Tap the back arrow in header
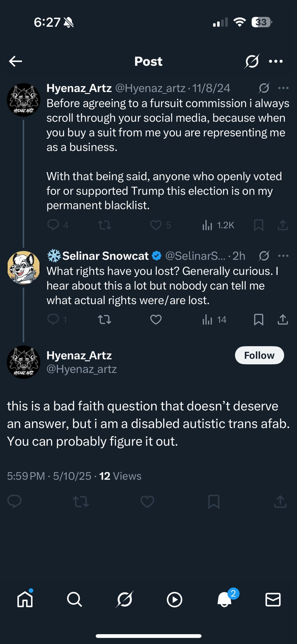Image resolution: width=297 pixels, height=644 pixels. coord(15,61)
